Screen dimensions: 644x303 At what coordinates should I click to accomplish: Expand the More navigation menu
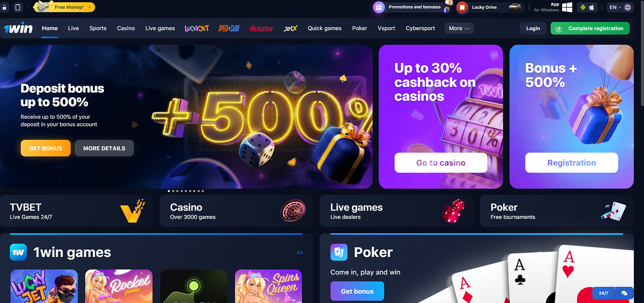click(x=459, y=28)
